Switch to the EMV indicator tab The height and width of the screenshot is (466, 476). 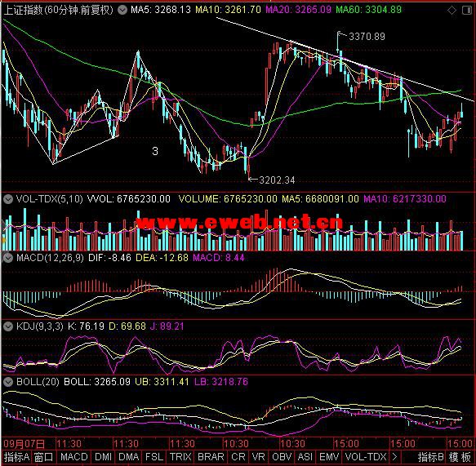[329, 457]
